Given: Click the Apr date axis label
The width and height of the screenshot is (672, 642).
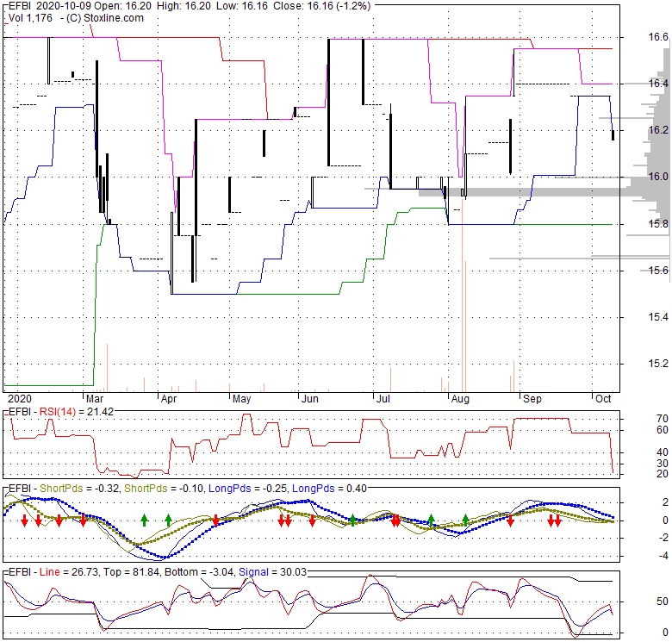Looking at the screenshot, I should tap(168, 399).
